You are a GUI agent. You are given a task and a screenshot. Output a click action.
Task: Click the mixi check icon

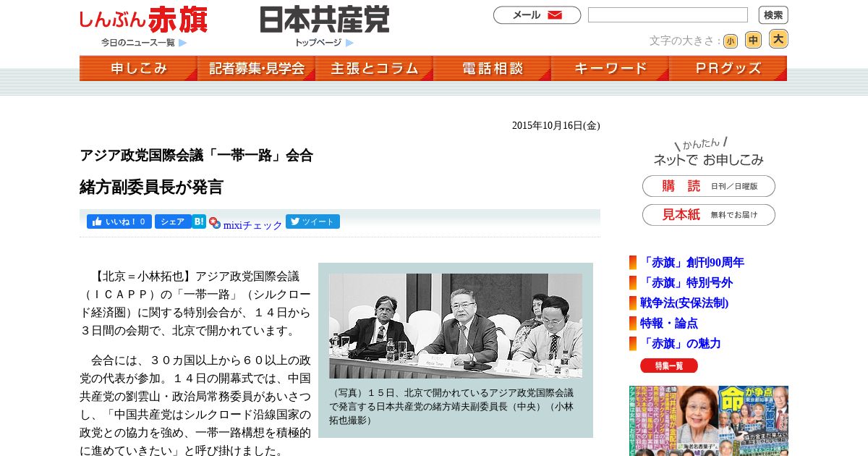click(215, 223)
